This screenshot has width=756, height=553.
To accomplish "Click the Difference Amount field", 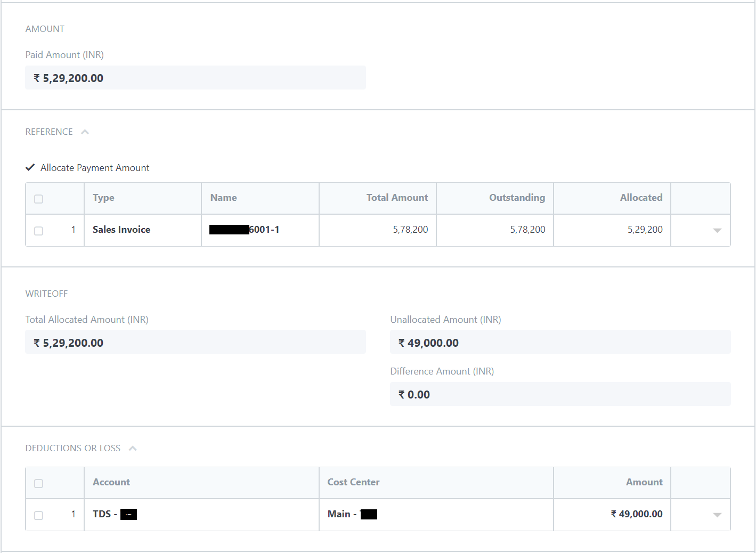I will [560, 394].
